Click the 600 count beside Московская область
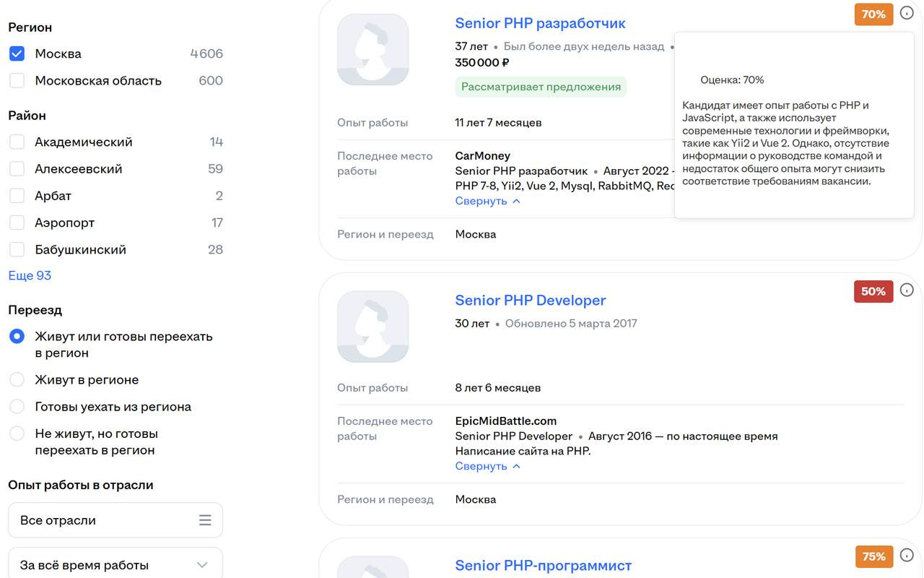Screen dimensions: 924x578 (211, 80)
